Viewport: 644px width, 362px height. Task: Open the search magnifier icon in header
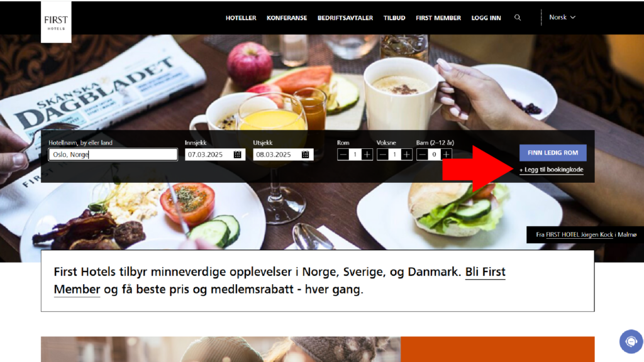(518, 18)
